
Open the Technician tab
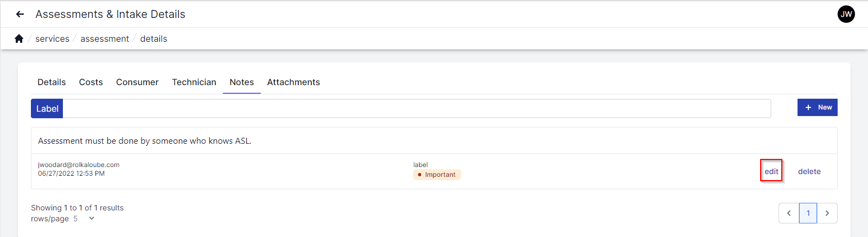pos(194,82)
